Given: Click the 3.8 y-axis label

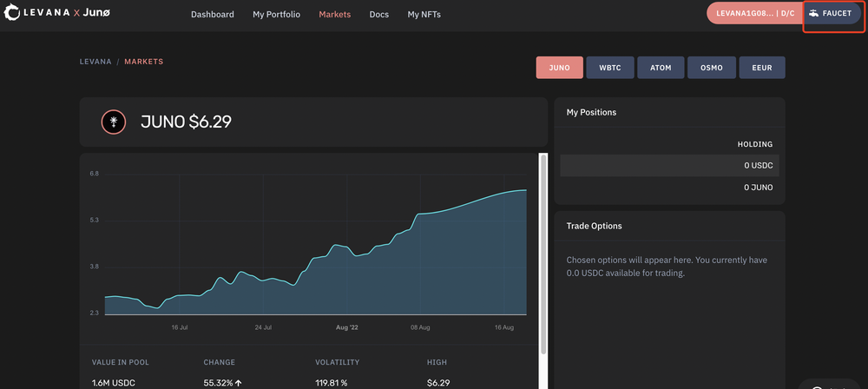Looking at the screenshot, I should coord(94,267).
